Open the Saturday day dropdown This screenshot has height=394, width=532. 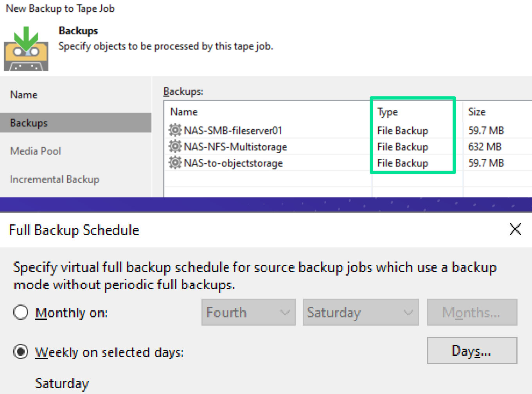(x=360, y=312)
